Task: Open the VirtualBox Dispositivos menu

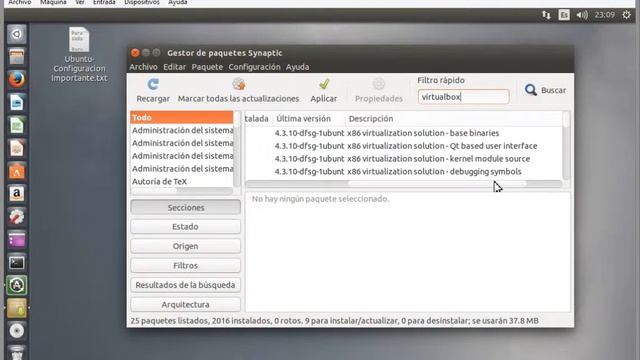Action: pyautogui.click(x=142, y=2)
